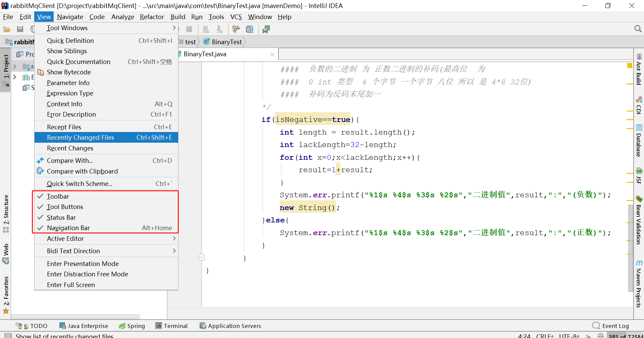Open the Web tool window stripe button

[x=6, y=254]
